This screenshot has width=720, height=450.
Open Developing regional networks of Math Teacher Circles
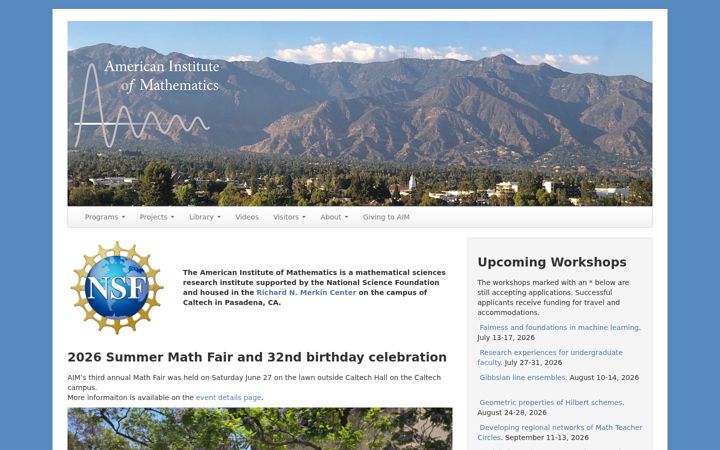click(x=560, y=432)
